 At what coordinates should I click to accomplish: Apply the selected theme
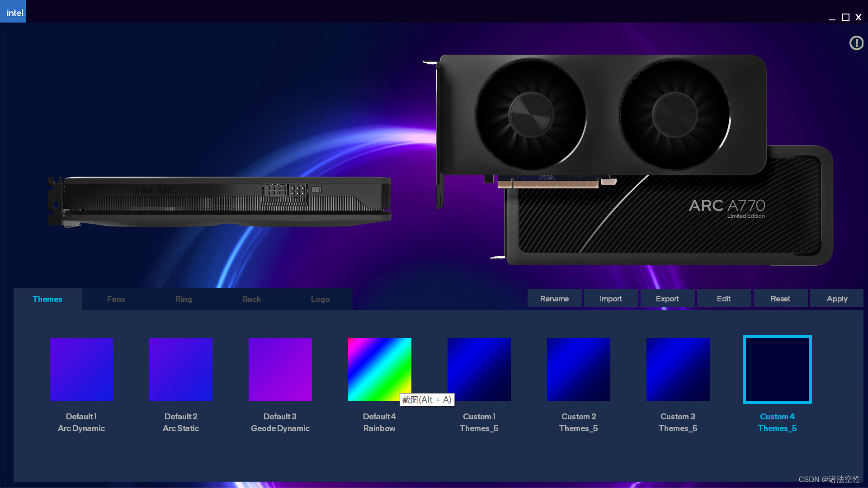tap(837, 299)
